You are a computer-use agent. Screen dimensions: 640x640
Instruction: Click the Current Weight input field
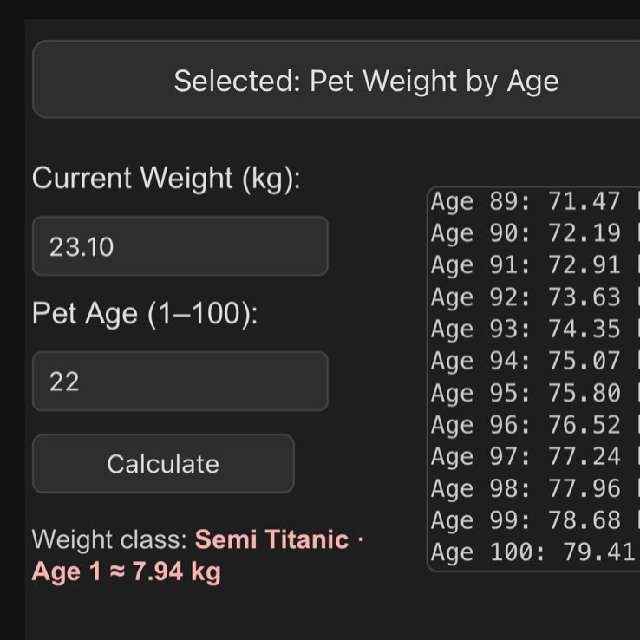point(180,246)
